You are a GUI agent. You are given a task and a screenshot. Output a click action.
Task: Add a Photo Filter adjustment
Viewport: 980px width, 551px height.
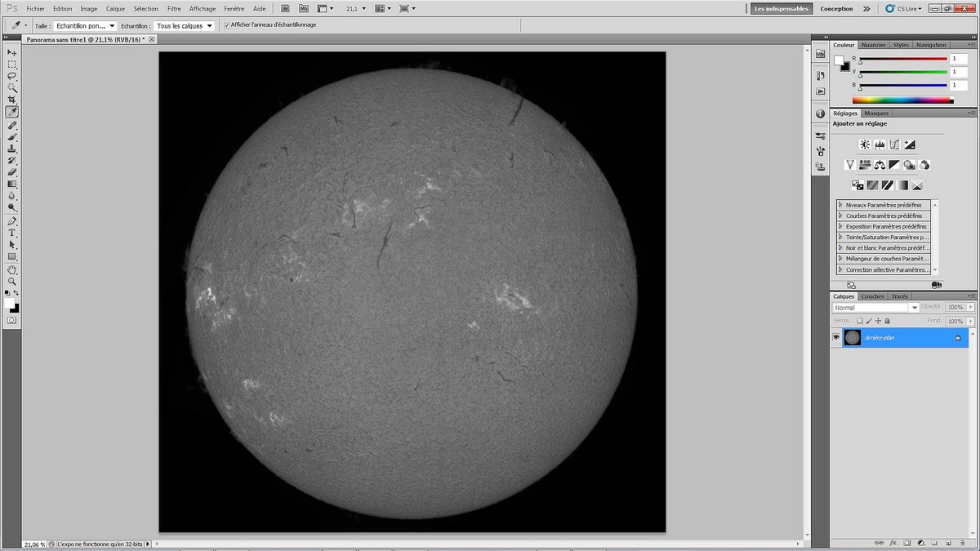909,165
